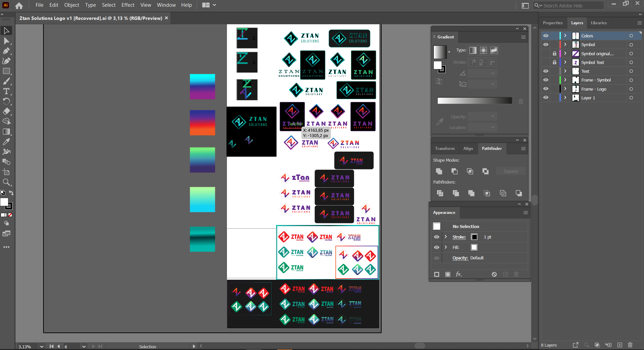Toggle visibility of the Text layer

[x=546, y=71]
